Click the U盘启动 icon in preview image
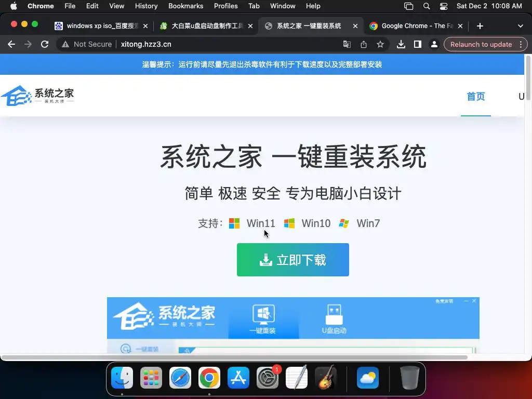The height and width of the screenshot is (399, 532). pos(334,320)
